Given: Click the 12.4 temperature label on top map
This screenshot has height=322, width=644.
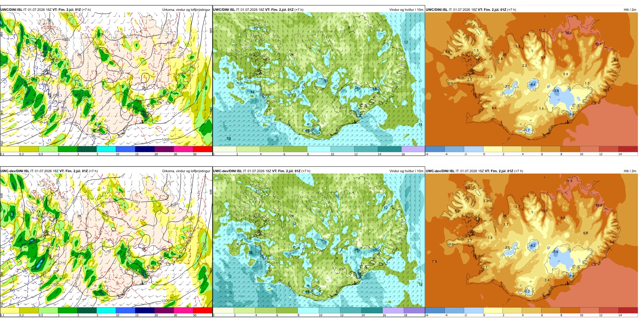Looking at the screenshot, I should (x=568, y=33).
